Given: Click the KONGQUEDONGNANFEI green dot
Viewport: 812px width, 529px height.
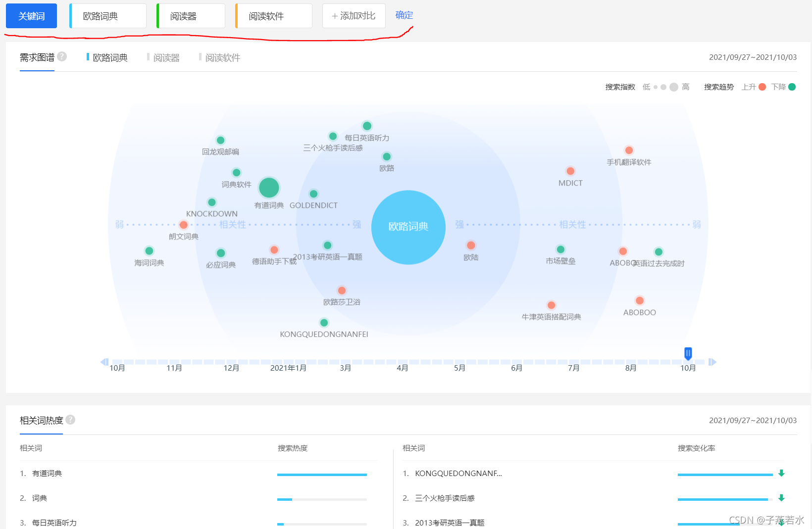Looking at the screenshot, I should pos(324,323).
